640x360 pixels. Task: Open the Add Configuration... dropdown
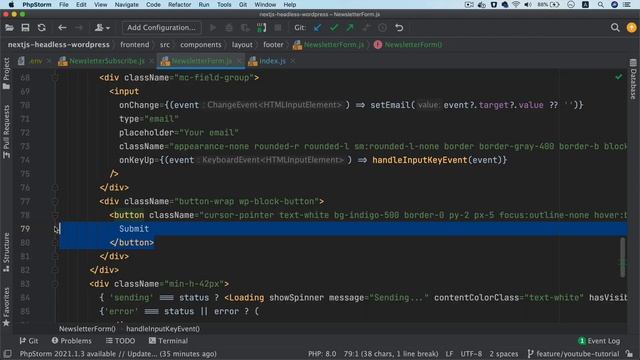tap(161, 28)
